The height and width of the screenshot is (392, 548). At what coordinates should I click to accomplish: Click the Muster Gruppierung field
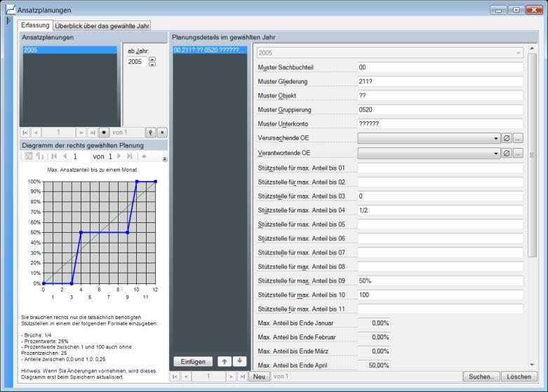[441, 109]
